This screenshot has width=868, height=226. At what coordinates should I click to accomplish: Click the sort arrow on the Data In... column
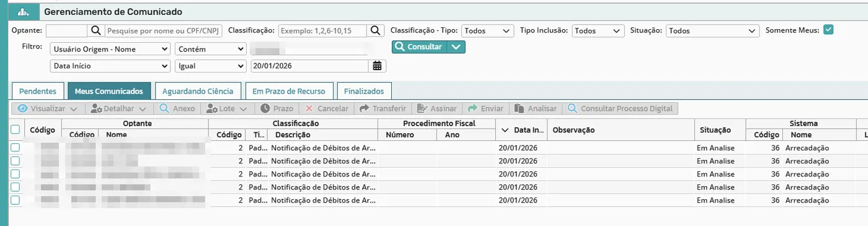coord(504,130)
